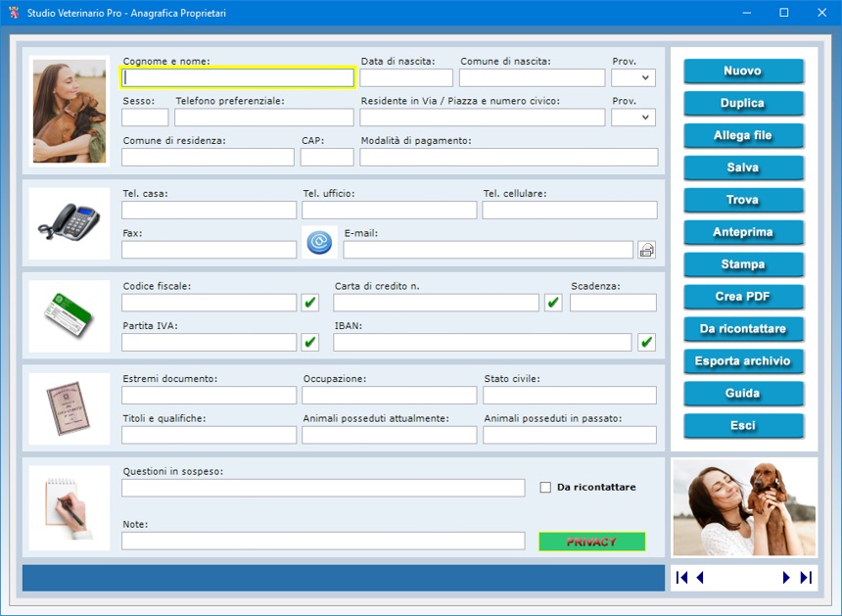
Task: Click the Data di nascita field
Action: pos(406,78)
